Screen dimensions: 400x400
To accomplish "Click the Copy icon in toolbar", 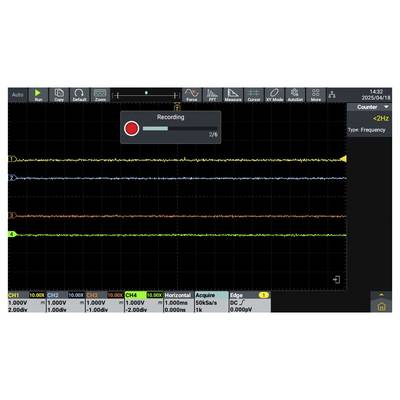I will (x=59, y=95).
